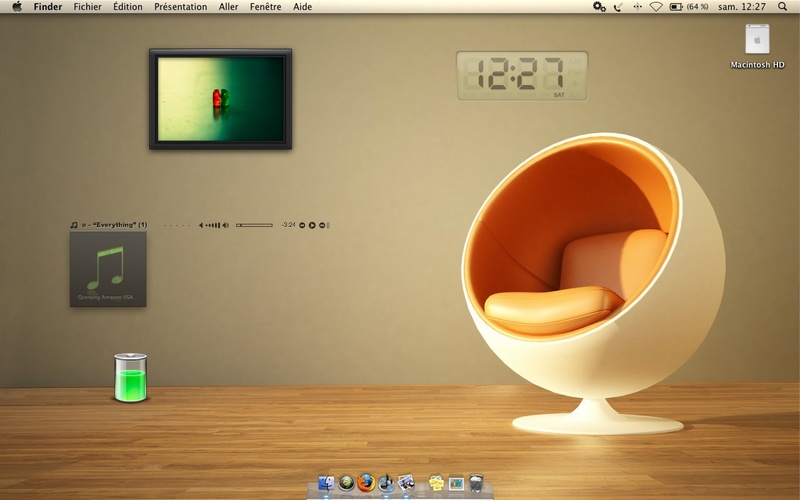Click the play button in the music widget
This screenshot has width=800, height=500.
coord(312,225)
